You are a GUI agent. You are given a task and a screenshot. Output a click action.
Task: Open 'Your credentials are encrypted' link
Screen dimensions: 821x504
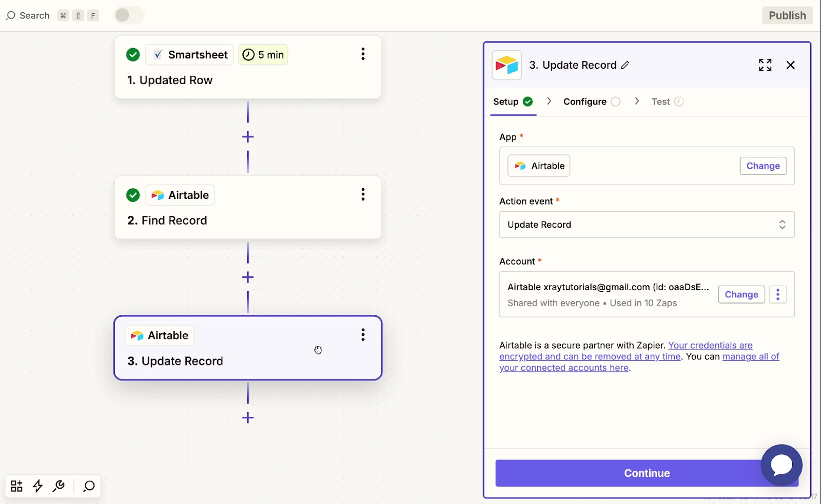coord(626,351)
